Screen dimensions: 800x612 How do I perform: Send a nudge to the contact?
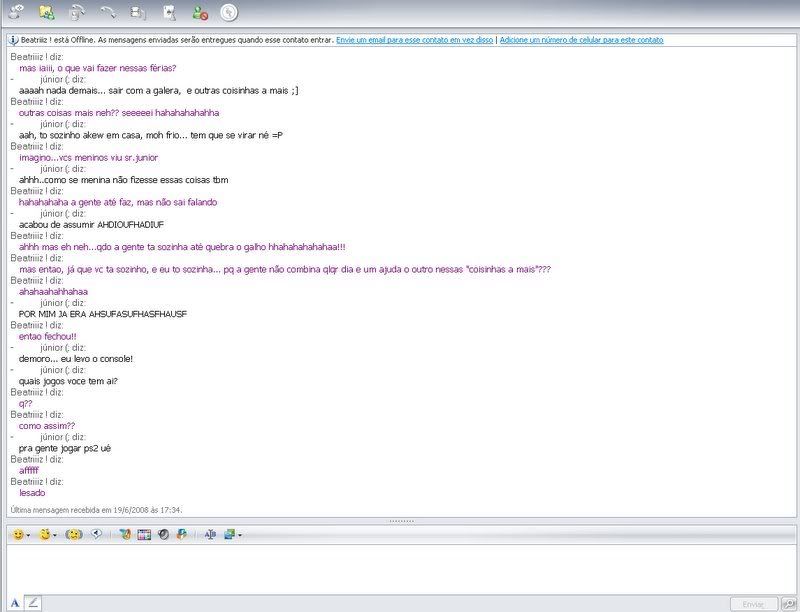point(73,535)
